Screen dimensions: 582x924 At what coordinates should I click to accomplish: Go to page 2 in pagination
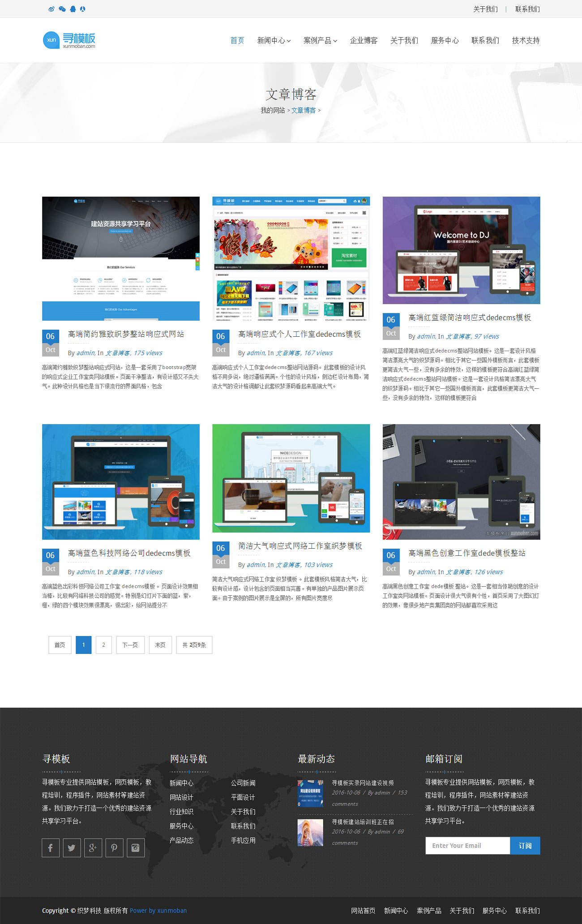[x=103, y=645]
